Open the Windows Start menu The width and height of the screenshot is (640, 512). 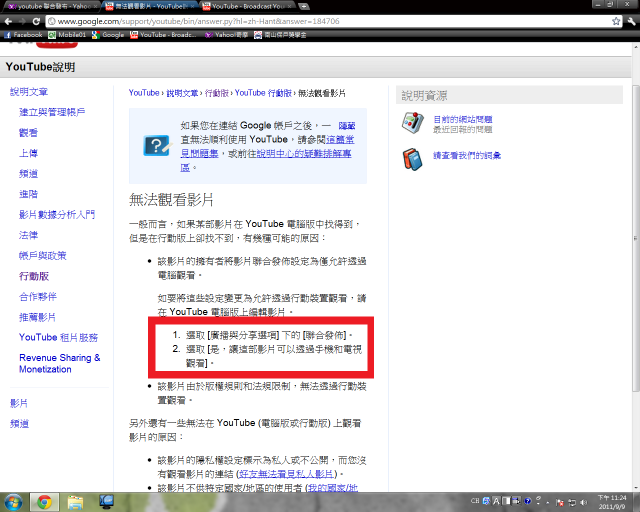(x=13, y=502)
